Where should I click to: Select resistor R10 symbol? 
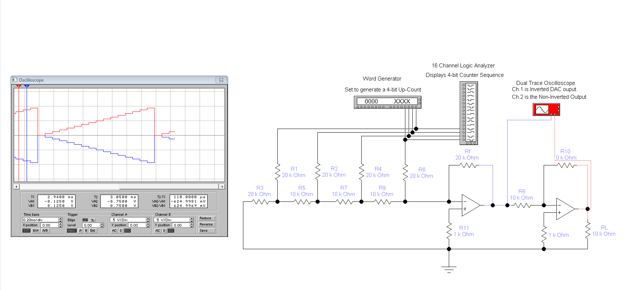(566, 165)
